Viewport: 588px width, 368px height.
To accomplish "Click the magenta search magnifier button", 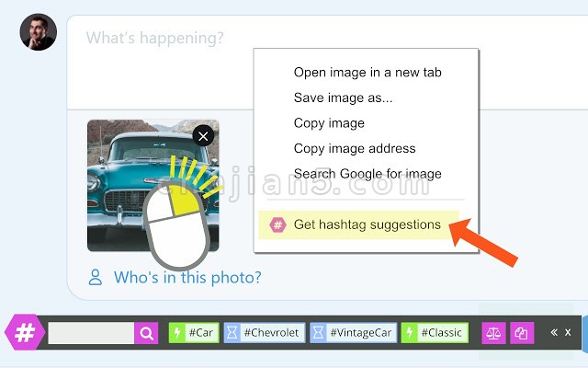I will [146, 333].
